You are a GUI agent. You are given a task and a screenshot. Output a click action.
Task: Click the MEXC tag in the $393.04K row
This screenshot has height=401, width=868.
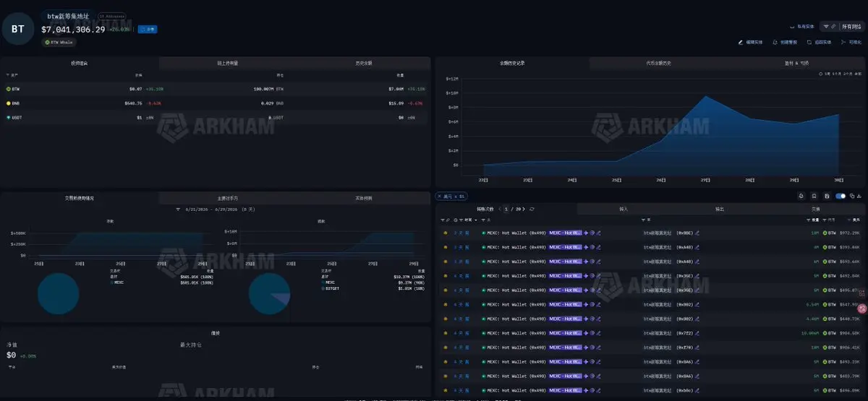pyautogui.click(x=566, y=247)
